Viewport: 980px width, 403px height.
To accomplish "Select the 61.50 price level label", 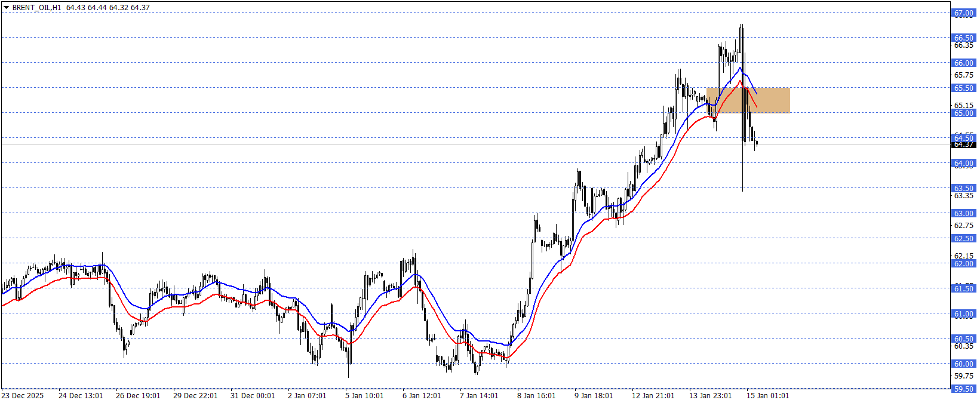I will (963, 288).
